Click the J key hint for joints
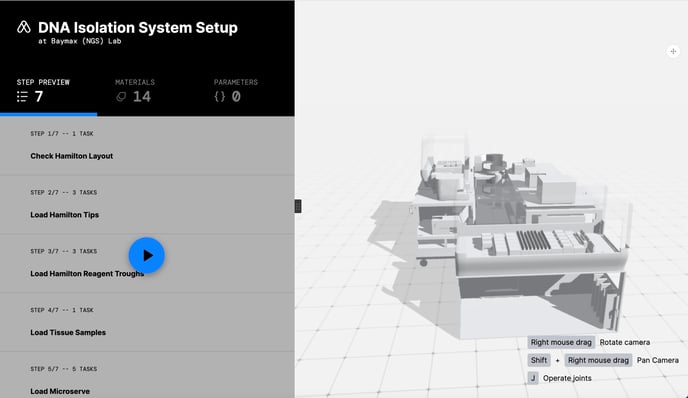688x398 pixels. [533, 378]
